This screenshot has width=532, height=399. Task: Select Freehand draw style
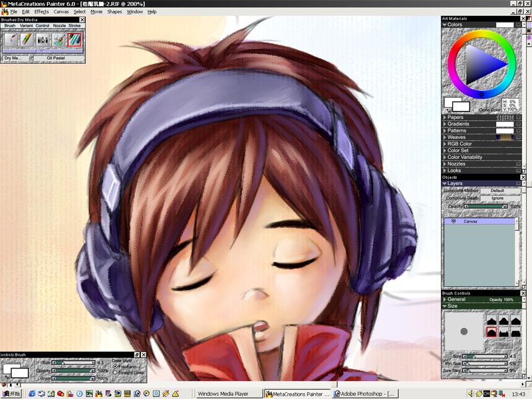pos(115,367)
